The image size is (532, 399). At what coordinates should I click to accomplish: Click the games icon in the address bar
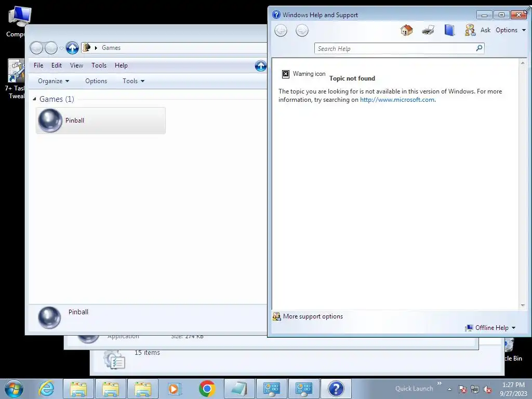87,47
